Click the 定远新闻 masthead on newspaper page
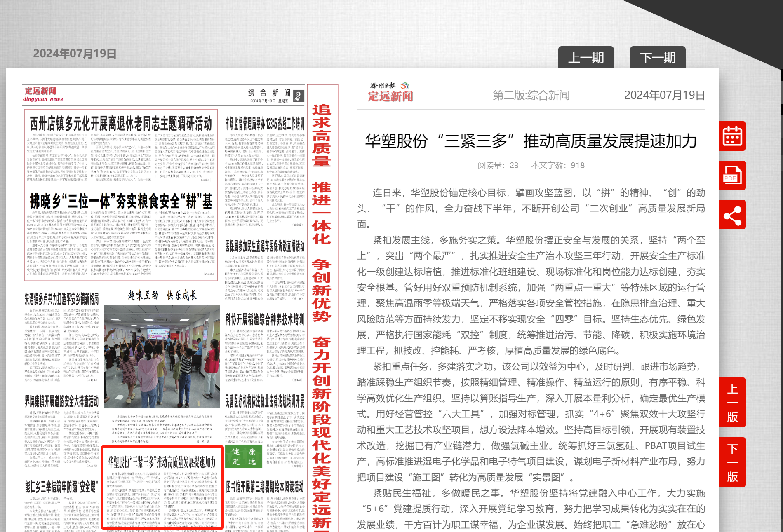 [43, 94]
